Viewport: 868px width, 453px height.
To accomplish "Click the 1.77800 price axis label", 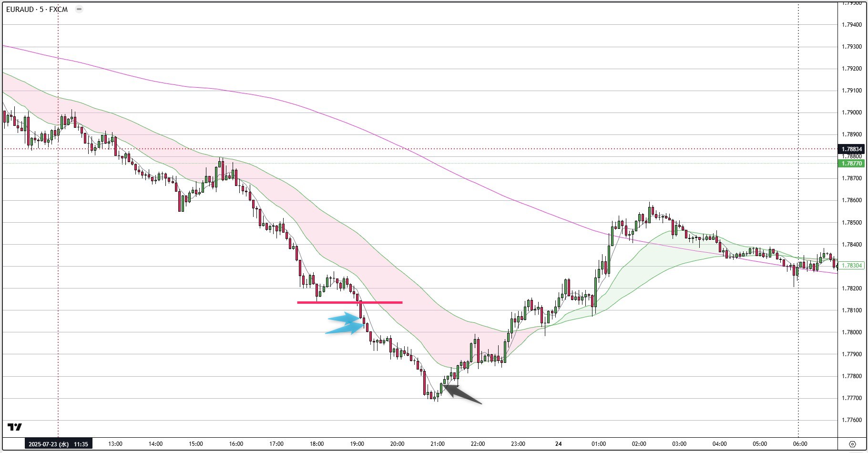I will click(x=852, y=376).
